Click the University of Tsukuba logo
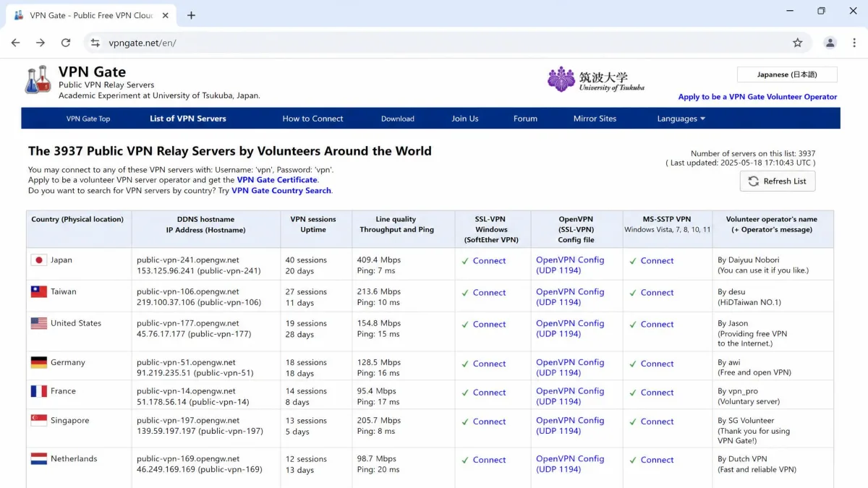 click(596, 80)
